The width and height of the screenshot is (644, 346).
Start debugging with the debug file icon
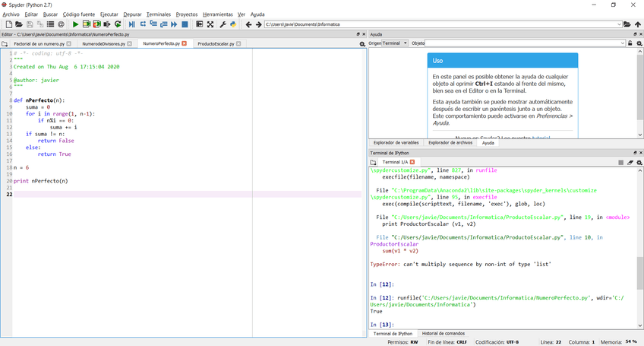point(131,24)
